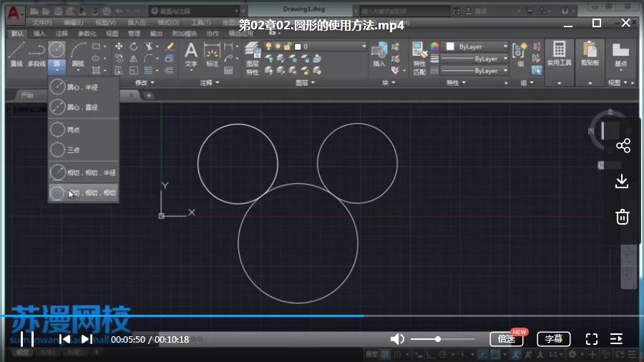Choose Center, Diameter (圆心，直径) circle option
This screenshot has height=362, width=644.
pos(84,107)
